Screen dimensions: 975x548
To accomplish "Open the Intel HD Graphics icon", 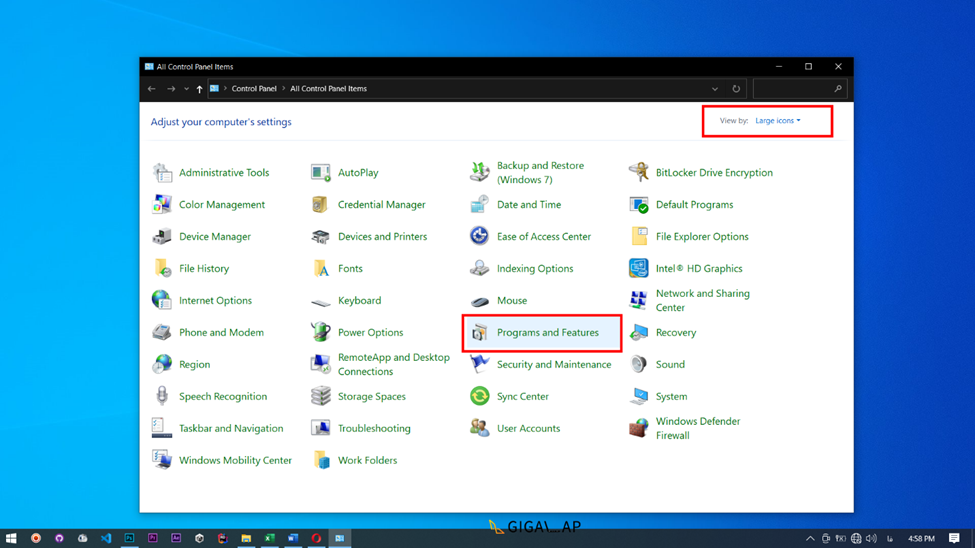I will pos(639,268).
